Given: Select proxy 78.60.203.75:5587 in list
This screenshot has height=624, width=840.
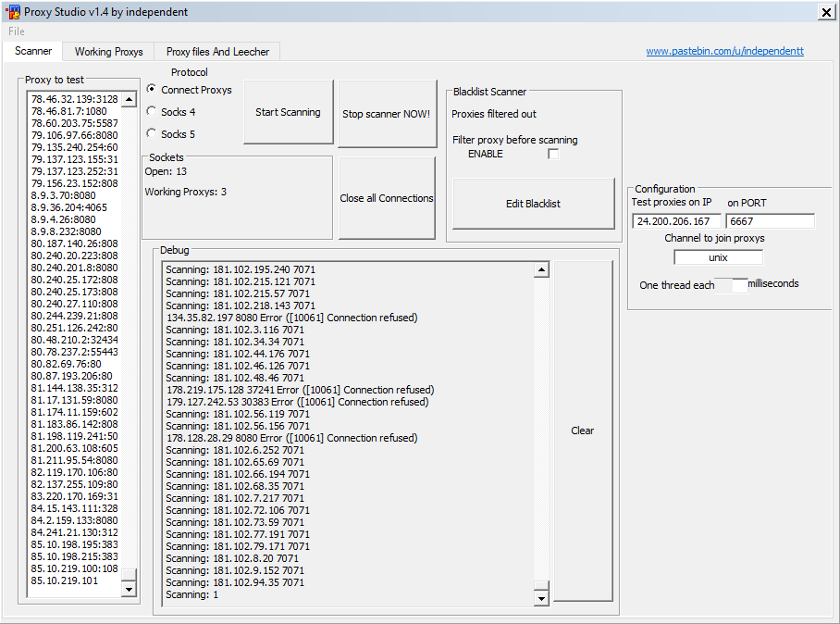Looking at the screenshot, I should (74, 123).
